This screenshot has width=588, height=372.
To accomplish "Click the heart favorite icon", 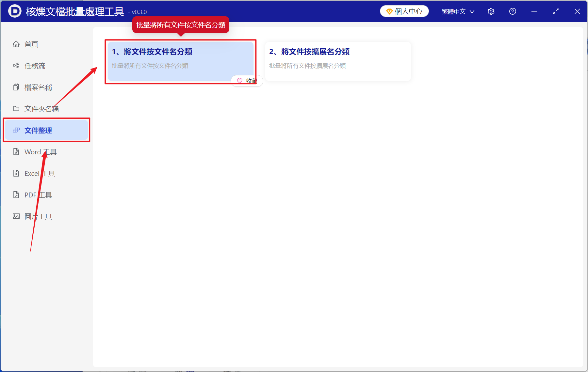I will [239, 81].
